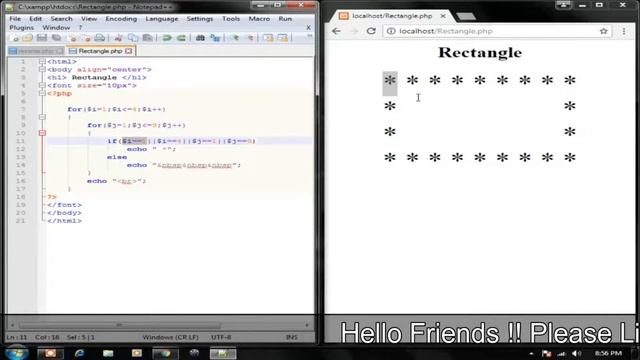Open the Plugins menu
This screenshot has width=640, height=360.
coord(22,28)
